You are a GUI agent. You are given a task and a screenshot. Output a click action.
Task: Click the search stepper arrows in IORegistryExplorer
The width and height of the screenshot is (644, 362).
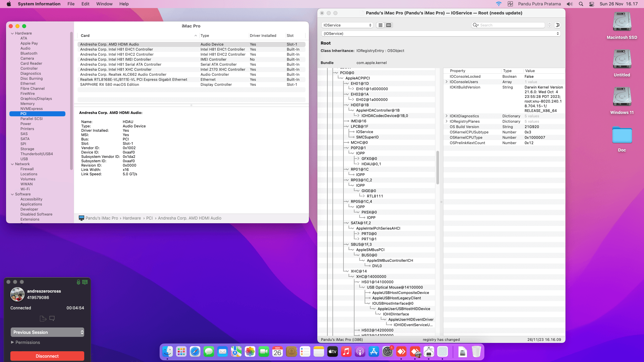[549, 25]
